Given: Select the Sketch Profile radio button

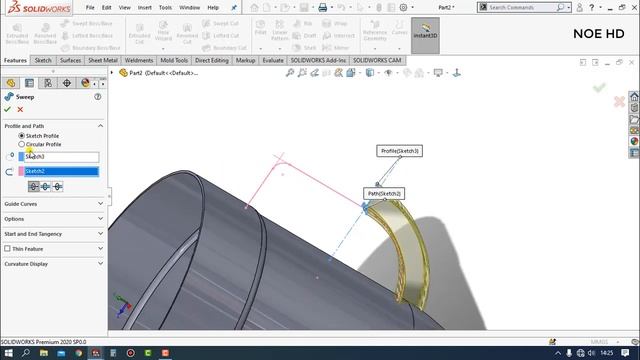Looking at the screenshot, I should point(22,136).
